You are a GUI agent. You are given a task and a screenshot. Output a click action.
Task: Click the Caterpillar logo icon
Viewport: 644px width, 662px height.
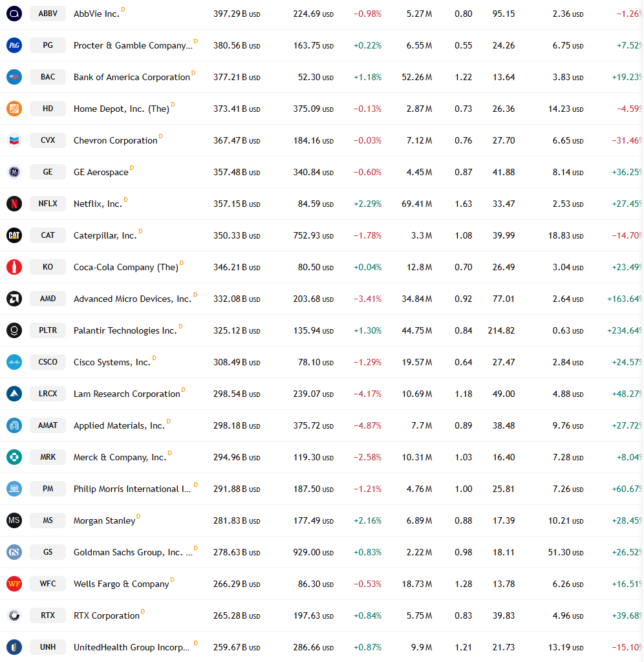[14, 235]
